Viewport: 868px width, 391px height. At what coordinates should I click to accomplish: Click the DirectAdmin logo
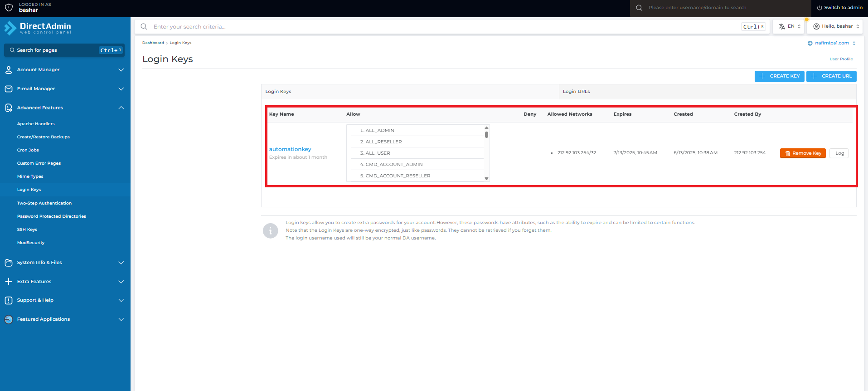click(38, 28)
